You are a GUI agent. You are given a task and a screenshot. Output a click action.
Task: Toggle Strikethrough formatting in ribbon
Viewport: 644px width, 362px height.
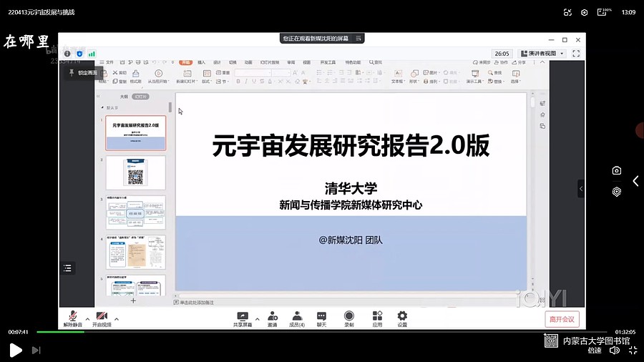[262, 82]
